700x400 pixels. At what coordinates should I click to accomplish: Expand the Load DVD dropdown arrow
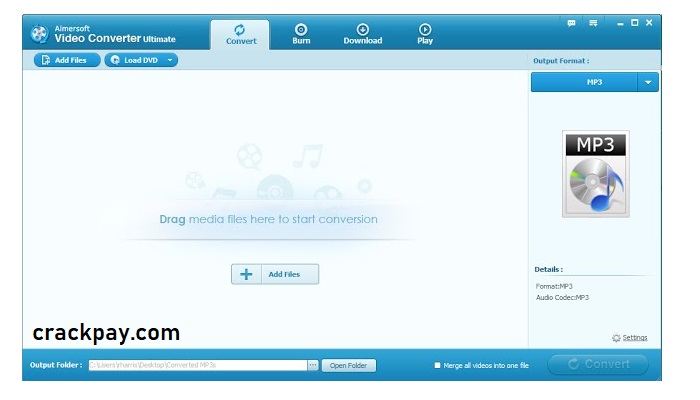[170, 60]
